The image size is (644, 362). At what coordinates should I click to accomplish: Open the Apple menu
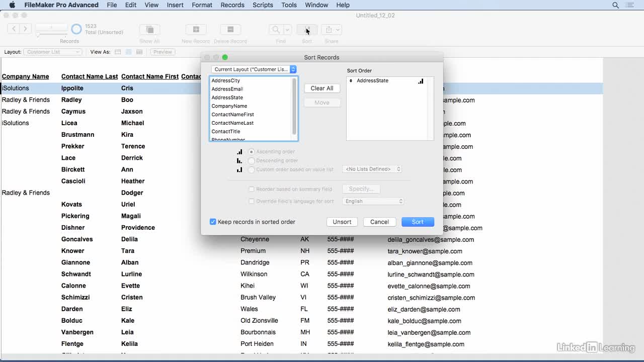pos(12,5)
